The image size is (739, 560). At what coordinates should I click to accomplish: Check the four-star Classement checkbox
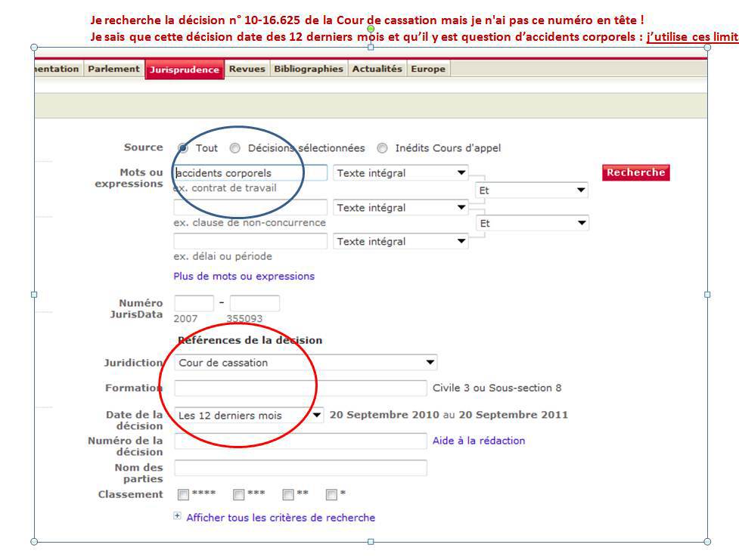click(x=183, y=495)
